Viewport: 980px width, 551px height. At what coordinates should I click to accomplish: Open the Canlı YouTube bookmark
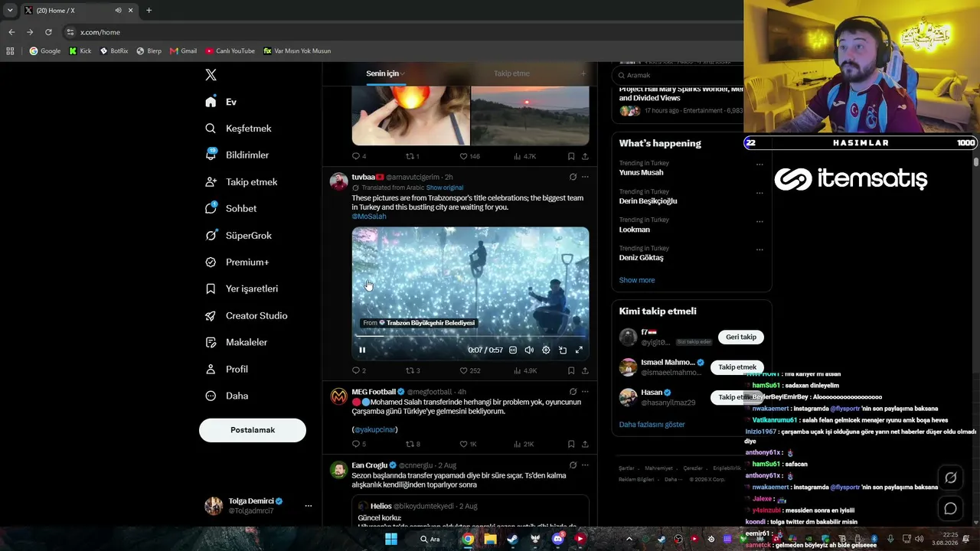[230, 51]
